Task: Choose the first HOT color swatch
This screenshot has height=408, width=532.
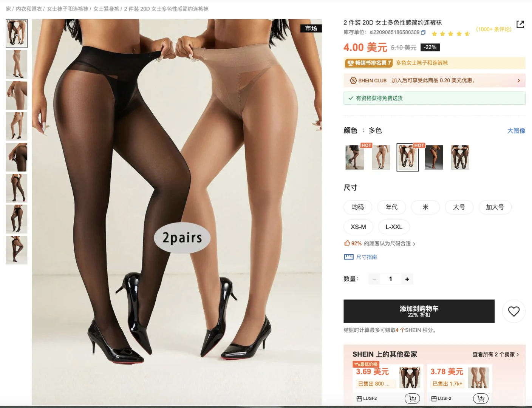Action: point(354,157)
